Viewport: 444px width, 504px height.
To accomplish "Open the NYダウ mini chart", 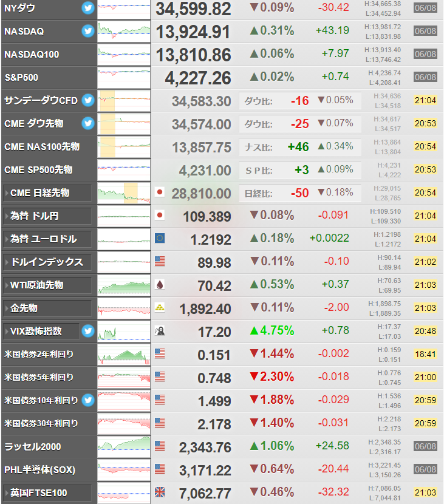I will tap(124, 9).
